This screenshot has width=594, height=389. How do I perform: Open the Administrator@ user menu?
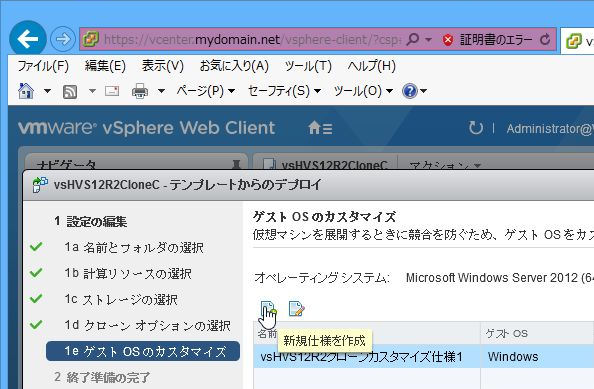[x=550, y=129]
